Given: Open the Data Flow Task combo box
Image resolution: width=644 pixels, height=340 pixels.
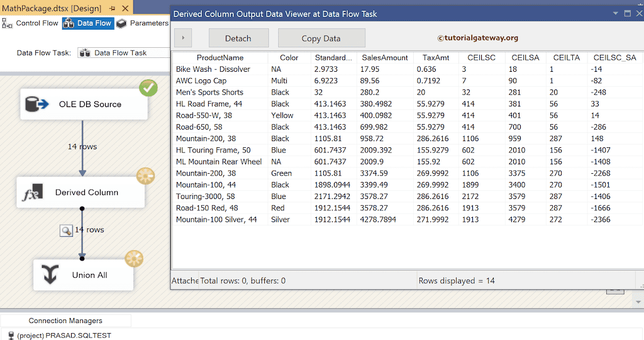Looking at the screenshot, I should 124,53.
